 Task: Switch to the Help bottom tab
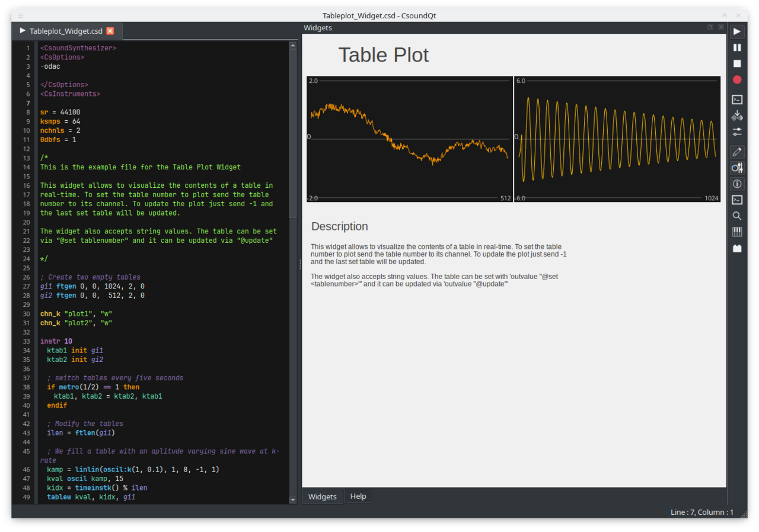click(358, 496)
